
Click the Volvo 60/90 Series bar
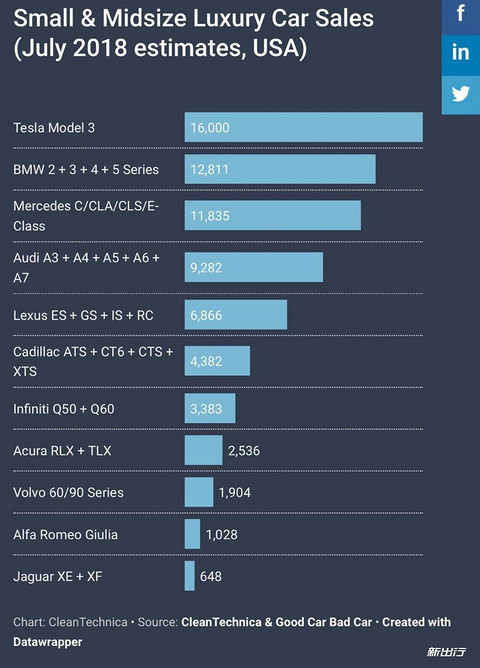pos(198,492)
